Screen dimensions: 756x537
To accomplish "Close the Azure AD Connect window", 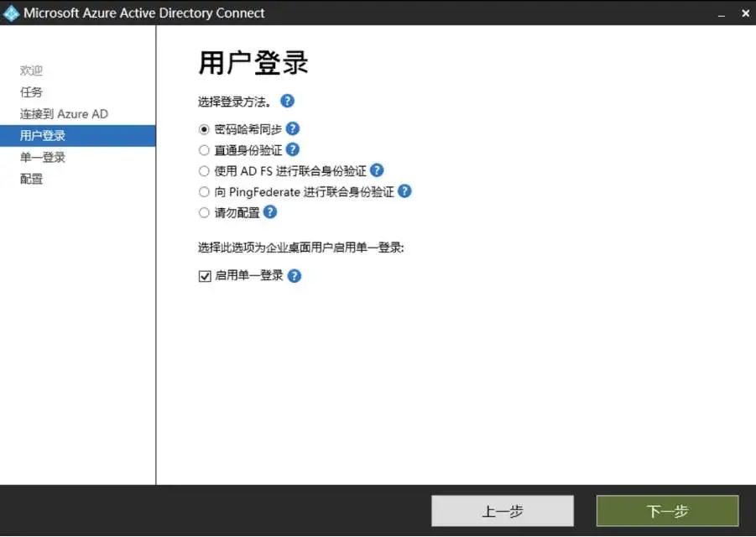I will tap(745, 13).
